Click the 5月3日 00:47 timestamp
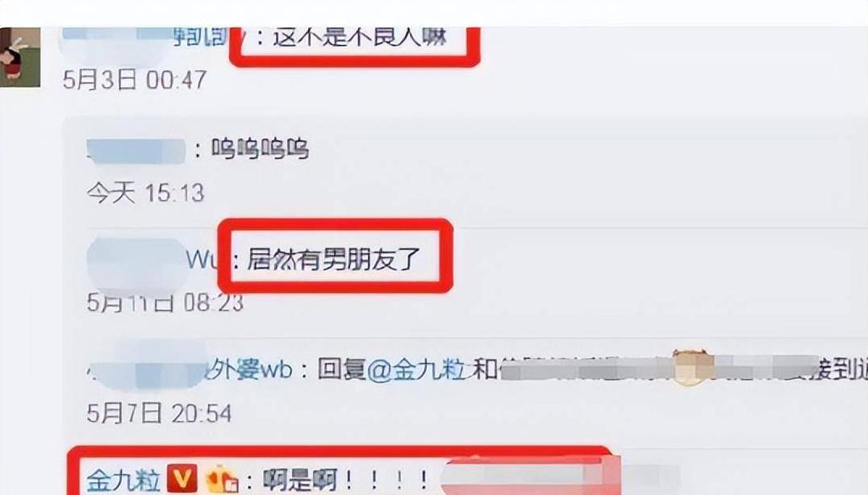Image resolution: width=868 pixels, height=495 pixels. [135, 80]
